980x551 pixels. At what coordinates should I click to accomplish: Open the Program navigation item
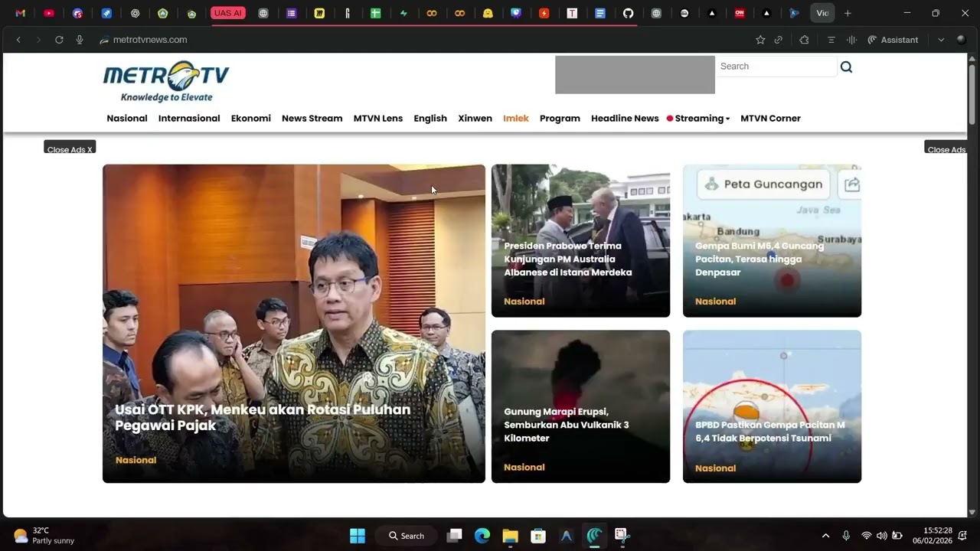(x=560, y=119)
